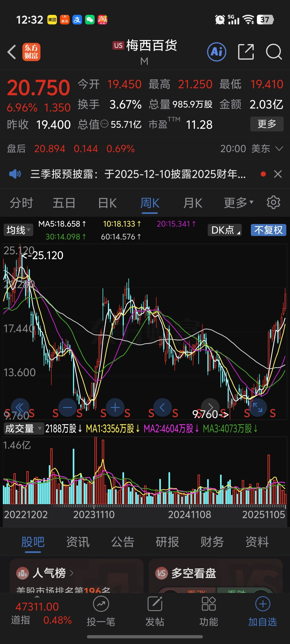Tap the alarm clock status icon
290x644 pixels.
[x=220, y=20]
